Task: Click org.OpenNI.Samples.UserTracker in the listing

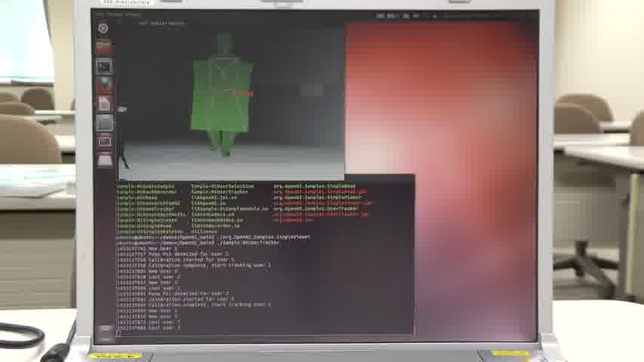Action: [x=316, y=208]
